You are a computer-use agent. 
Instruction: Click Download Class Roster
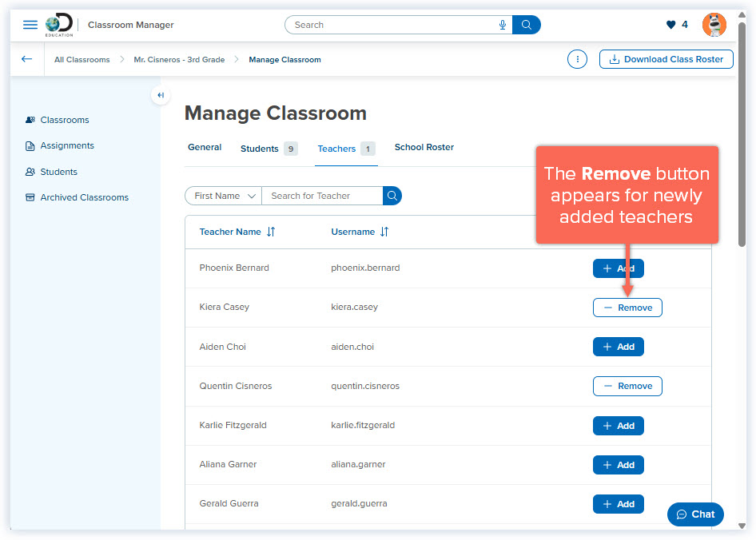pyautogui.click(x=666, y=59)
